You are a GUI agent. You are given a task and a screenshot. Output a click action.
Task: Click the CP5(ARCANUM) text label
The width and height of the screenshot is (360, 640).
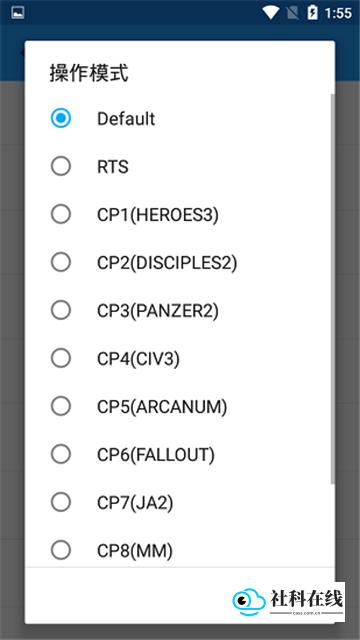pyautogui.click(x=162, y=407)
